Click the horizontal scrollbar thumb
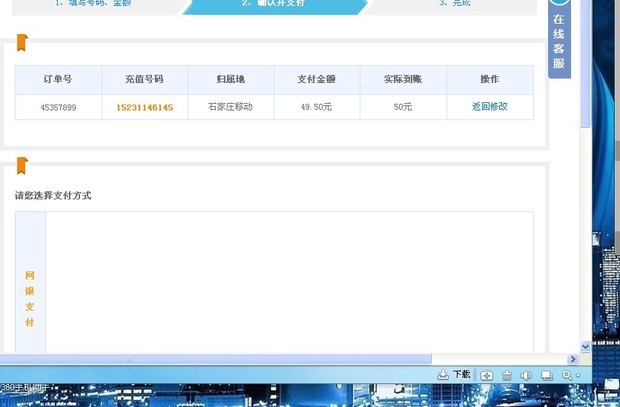Screen dimensions: 620x407 [215, 359]
